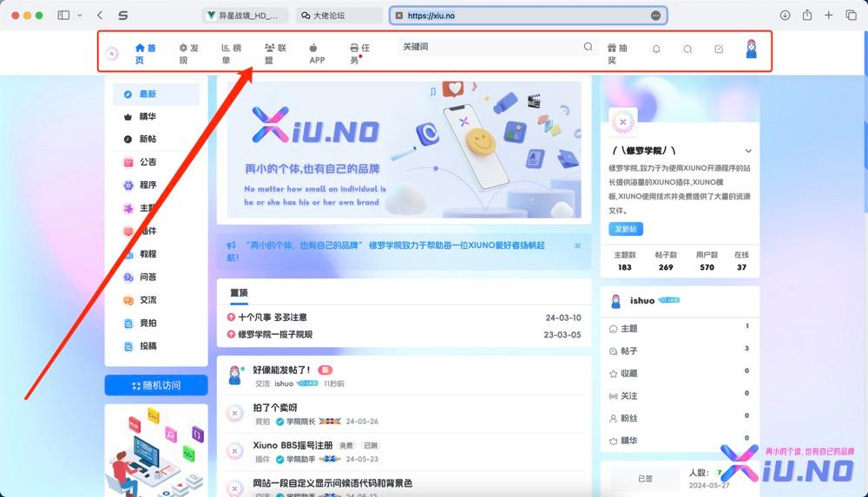
Task: Show tab overview icon
Action: click(x=852, y=16)
